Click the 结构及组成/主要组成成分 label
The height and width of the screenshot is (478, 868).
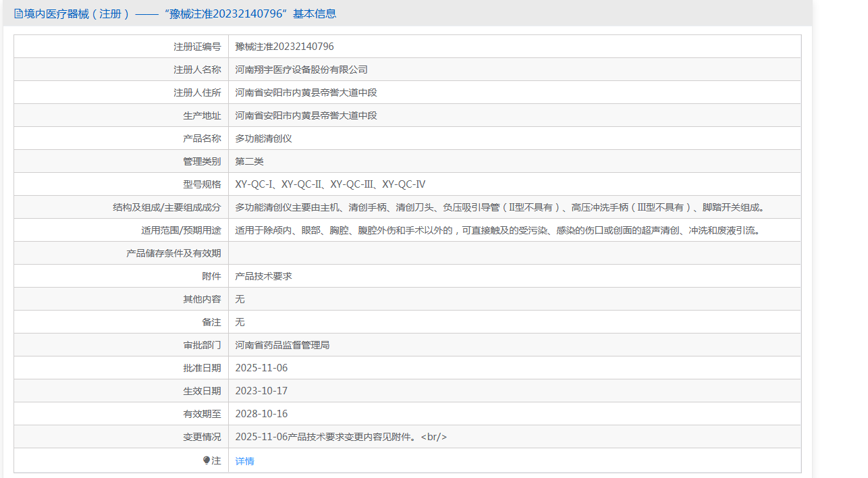pyautogui.click(x=167, y=207)
